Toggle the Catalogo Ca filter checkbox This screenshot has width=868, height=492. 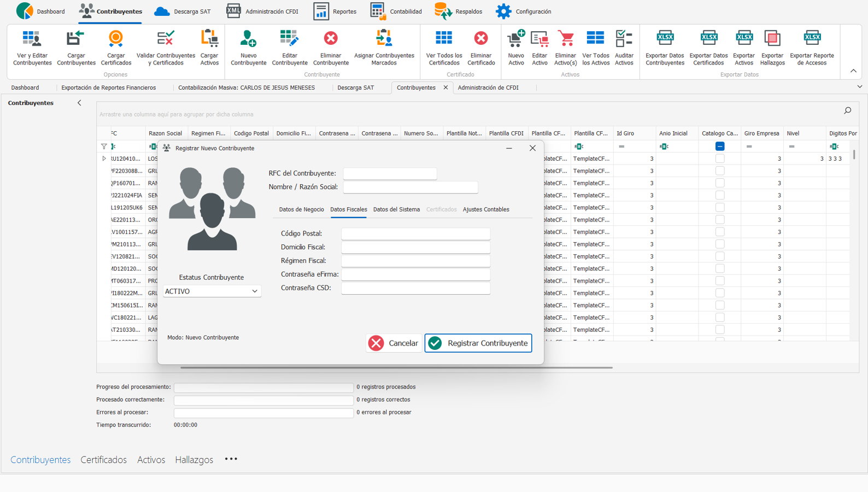720,147
